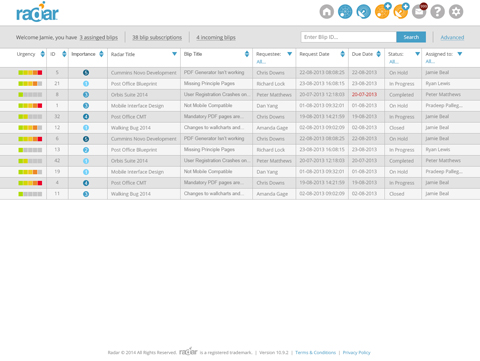Open the blue satellite dish icon
The image size is (480, 361).
point(363,12)
